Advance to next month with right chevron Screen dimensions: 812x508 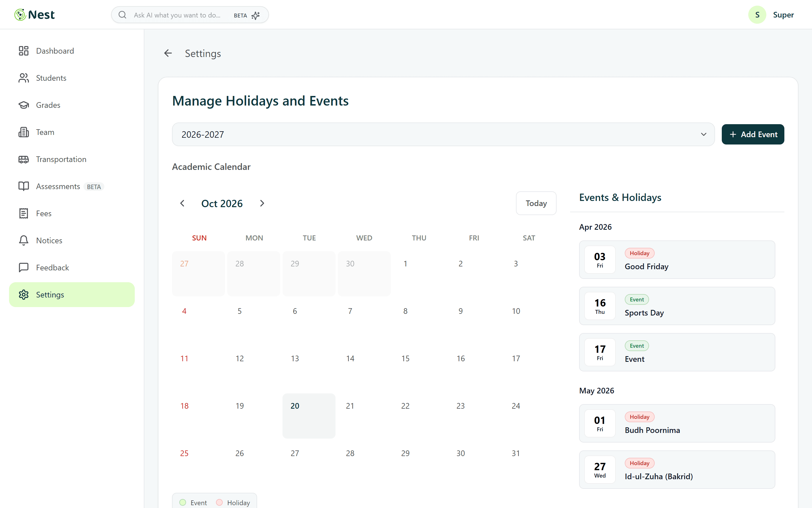(262, 203)
